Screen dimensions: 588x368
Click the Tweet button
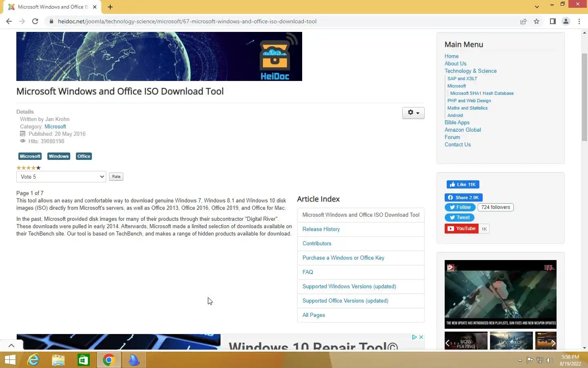pyautogui.click(x=459, y=218)
